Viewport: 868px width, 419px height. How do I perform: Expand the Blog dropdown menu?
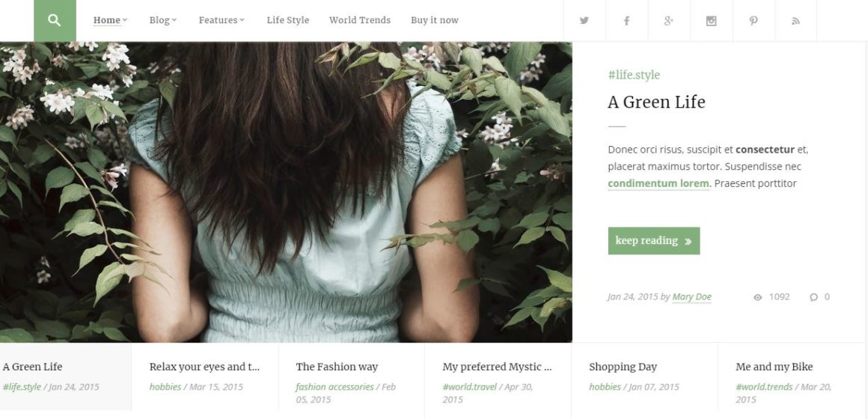[163, 20]
